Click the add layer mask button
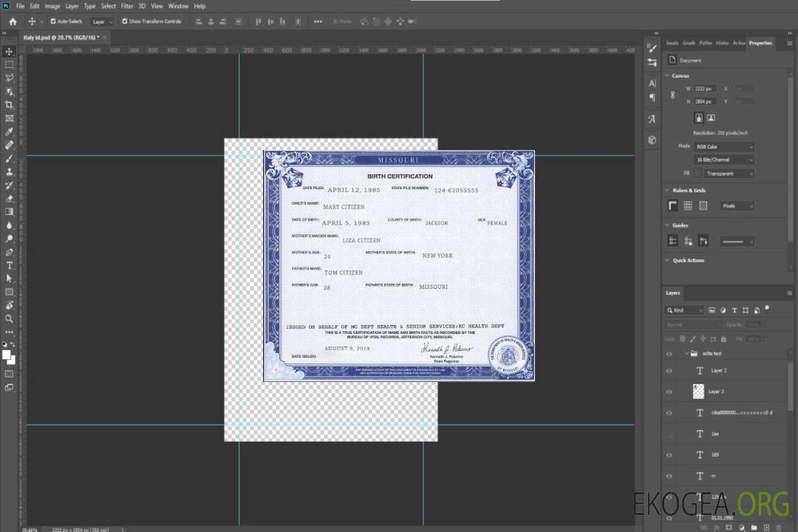 point(729,528)
